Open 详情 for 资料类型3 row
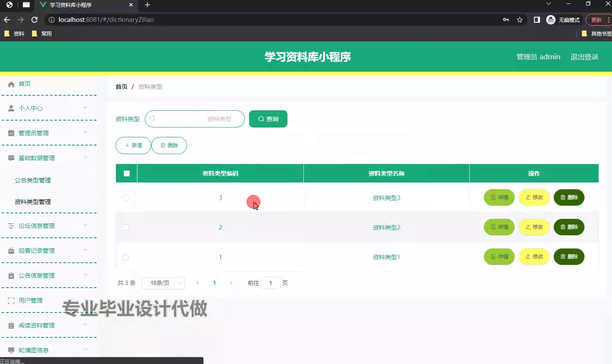Screen dimensions: 612x364 [499, 197]
